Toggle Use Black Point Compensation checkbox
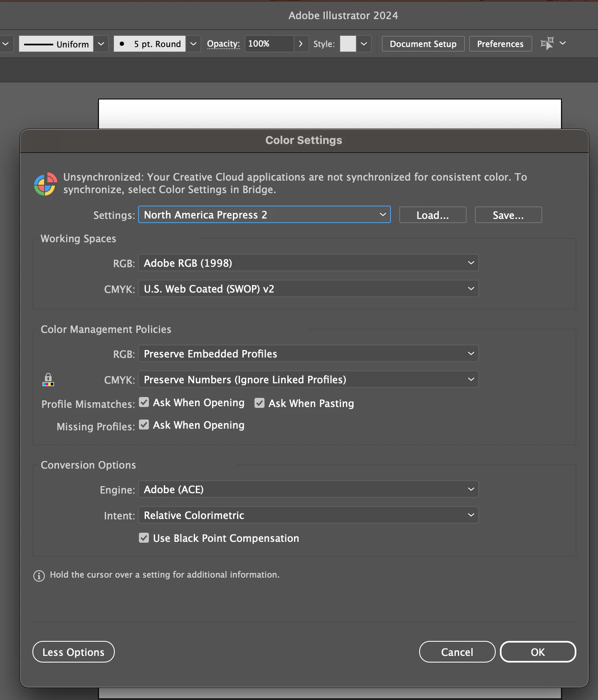This screenshot has height=700, width=598. pos(144,538)
